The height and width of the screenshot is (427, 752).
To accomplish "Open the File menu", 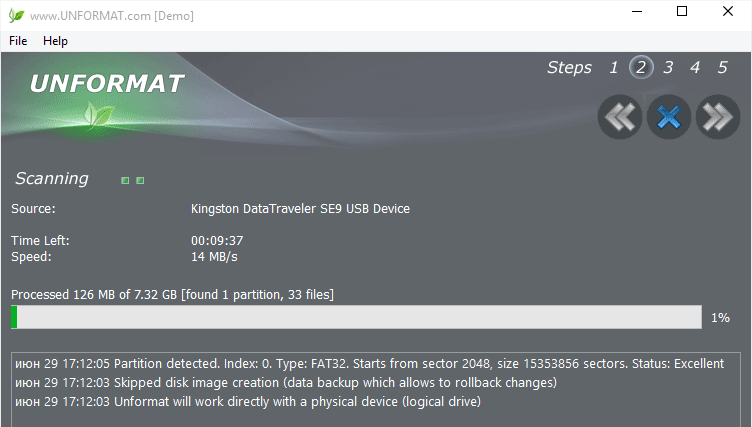I will 18,41.
